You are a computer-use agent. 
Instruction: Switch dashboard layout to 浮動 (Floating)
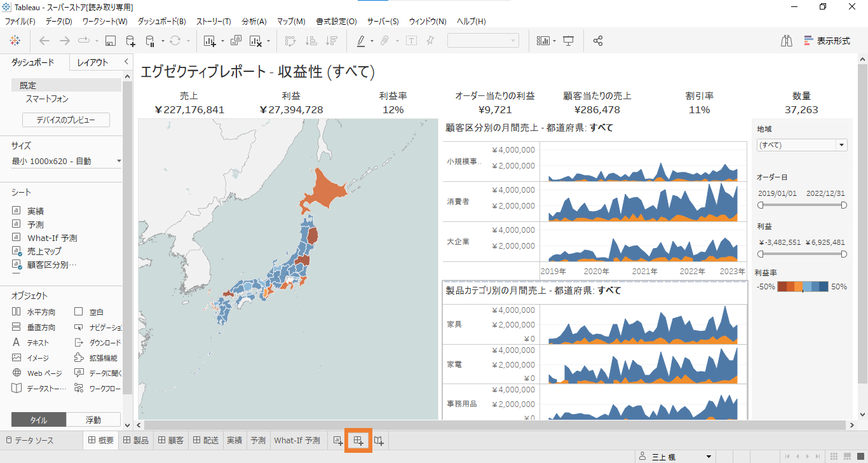92,420
